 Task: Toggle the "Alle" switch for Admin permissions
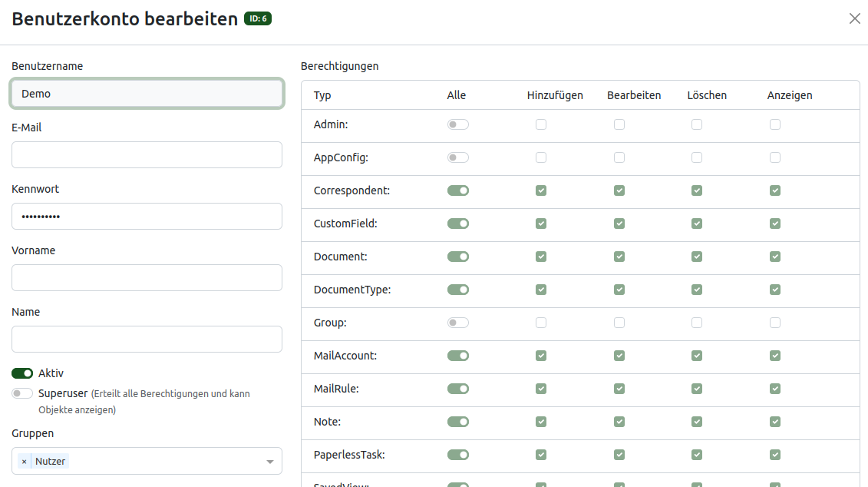(458, 124)
